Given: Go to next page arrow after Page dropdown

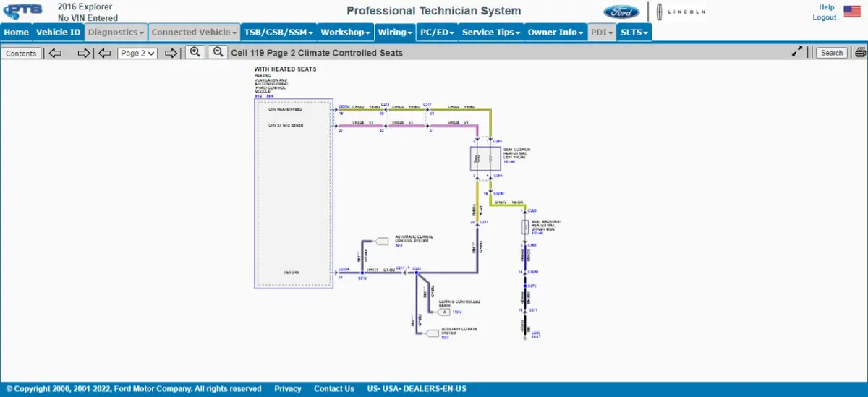Looking at the screenshot, I should click(171, 53).
